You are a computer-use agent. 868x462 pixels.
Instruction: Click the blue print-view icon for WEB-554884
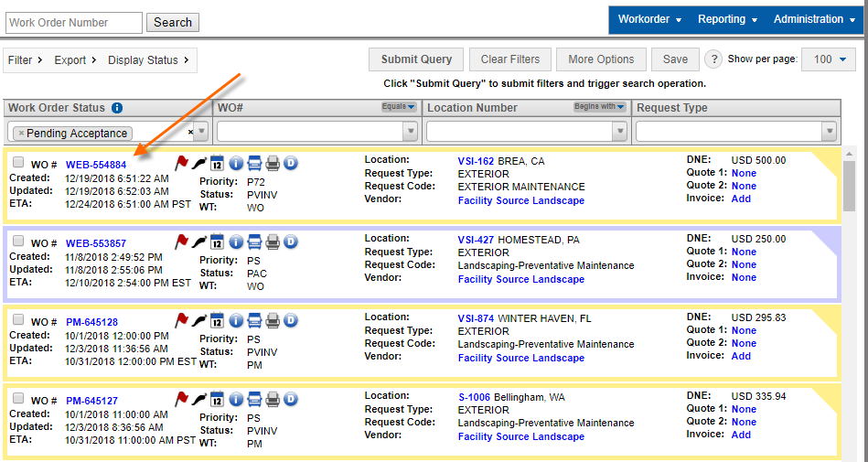pos(254,164)
